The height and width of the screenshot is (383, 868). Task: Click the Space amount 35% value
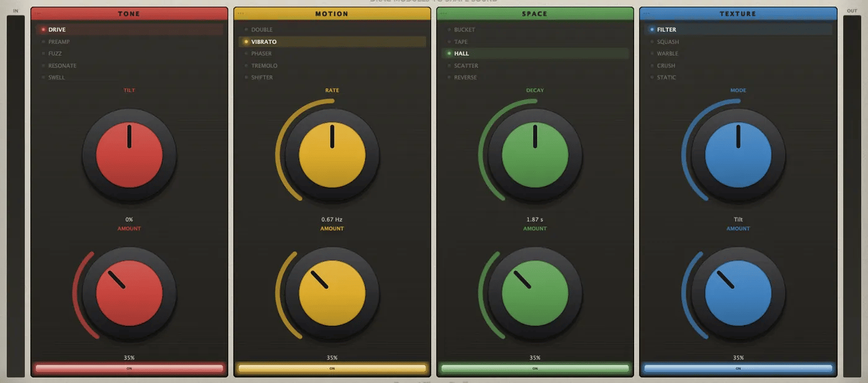(535, 358)
